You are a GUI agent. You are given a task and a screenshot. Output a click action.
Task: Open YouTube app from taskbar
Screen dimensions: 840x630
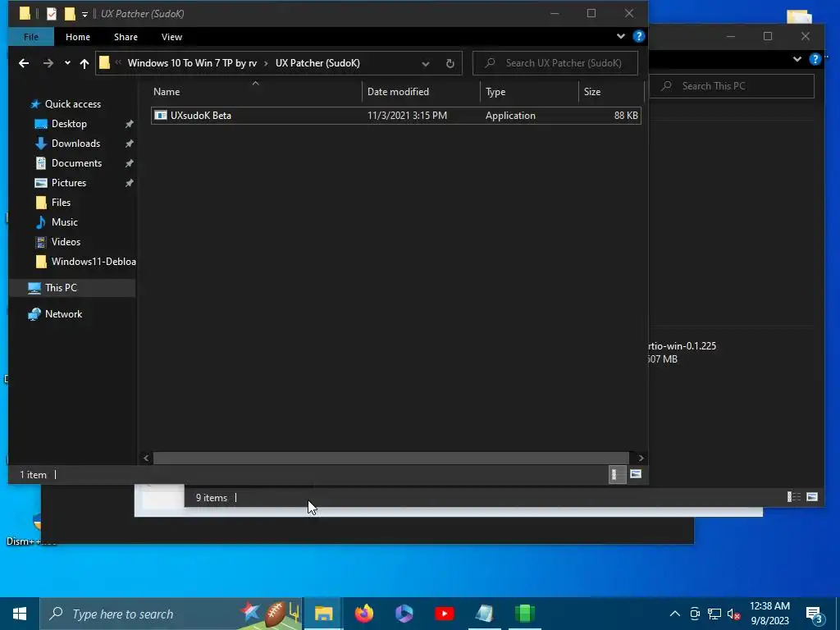[444, 614]
